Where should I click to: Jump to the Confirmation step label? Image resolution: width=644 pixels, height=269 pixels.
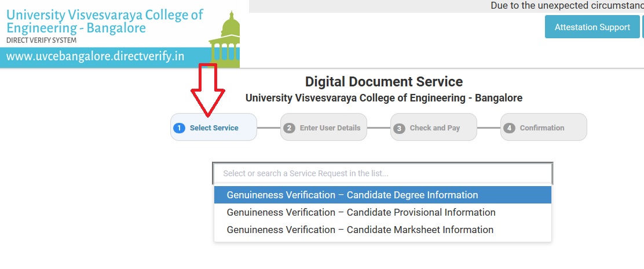coord(542,128)
